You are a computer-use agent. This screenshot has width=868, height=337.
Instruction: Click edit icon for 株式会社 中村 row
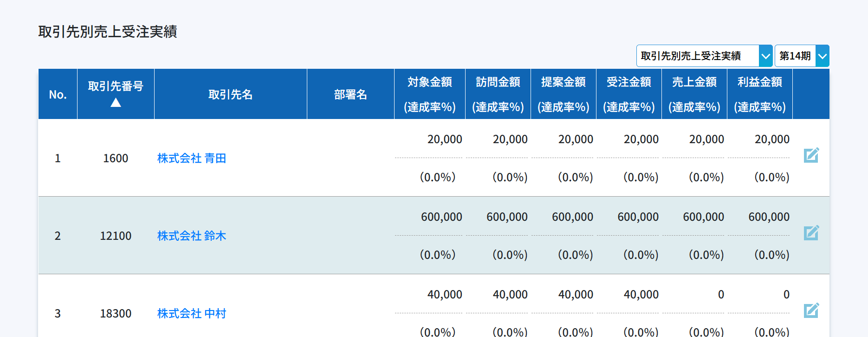[811, 311]
